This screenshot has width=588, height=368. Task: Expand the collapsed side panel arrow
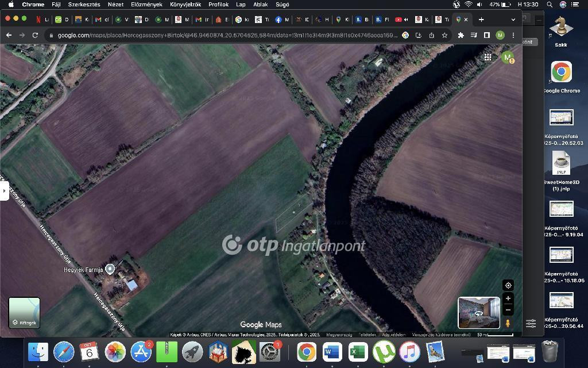[x=4, y=190]
